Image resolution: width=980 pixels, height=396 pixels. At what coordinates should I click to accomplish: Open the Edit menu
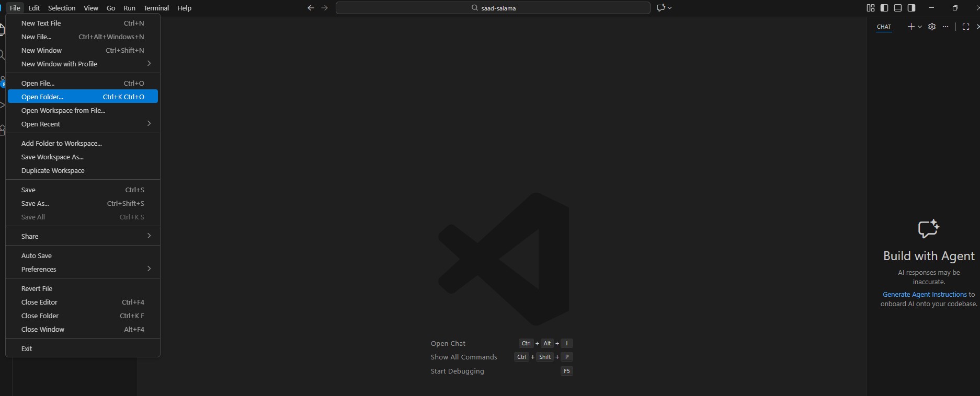[34, 8]
